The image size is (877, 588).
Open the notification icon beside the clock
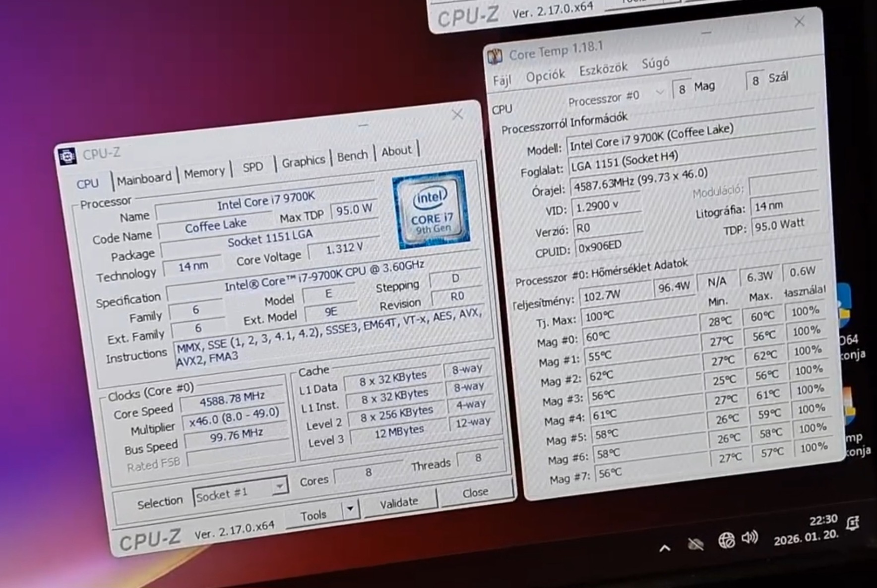tap(853, 523)
